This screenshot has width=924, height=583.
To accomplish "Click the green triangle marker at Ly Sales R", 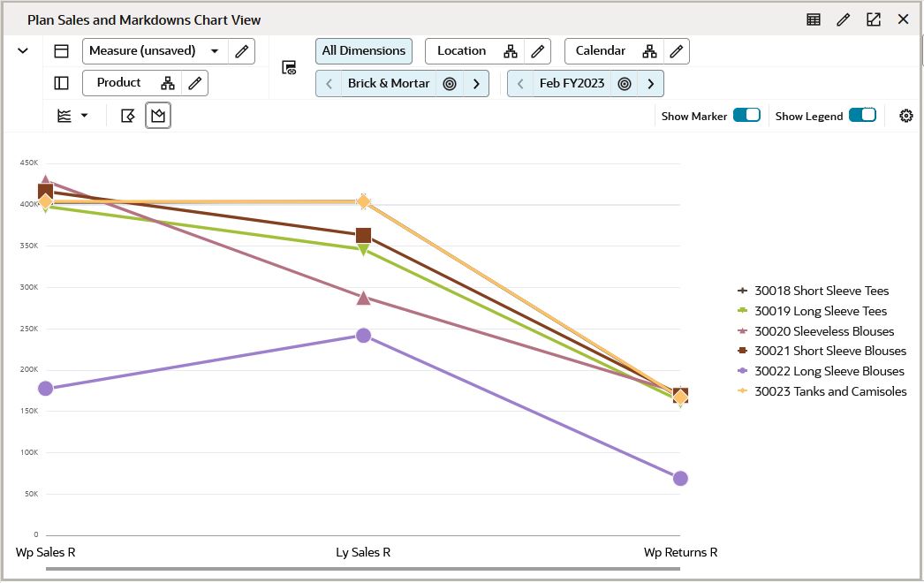I will pos(364,250).
